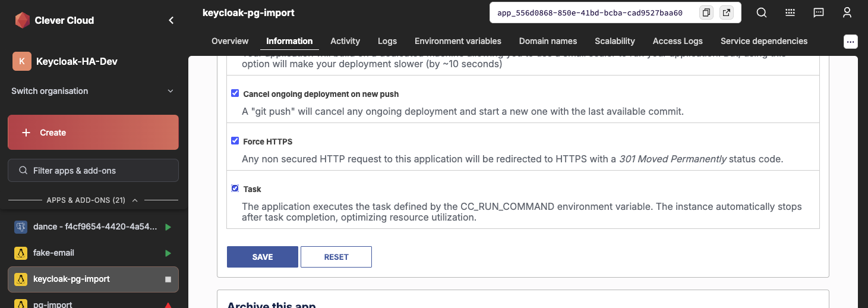Viewport: 868px width, 308px height.
Task: Open the Domain names tab
Action: pyautogui.click(x=548, y=41)
